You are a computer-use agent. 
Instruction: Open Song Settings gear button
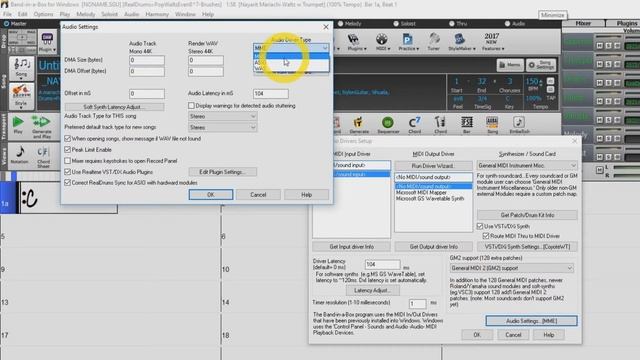tap(541, 65)
